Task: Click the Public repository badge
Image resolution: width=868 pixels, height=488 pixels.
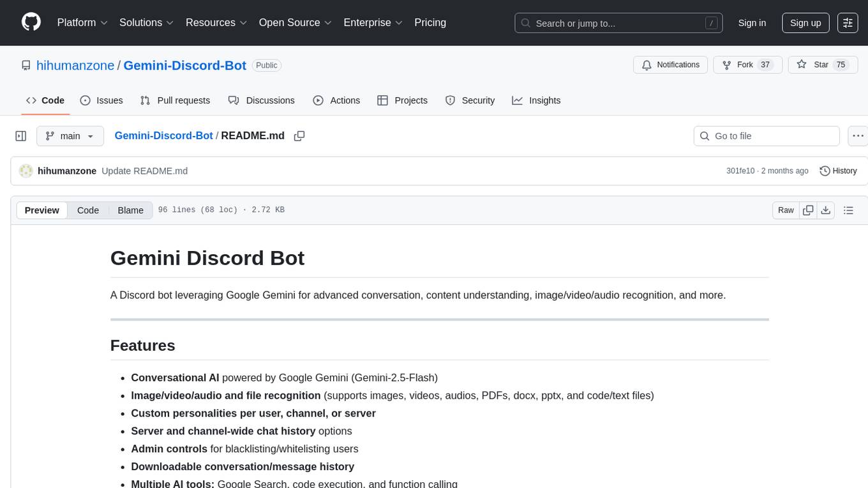Action: (266, 65)
